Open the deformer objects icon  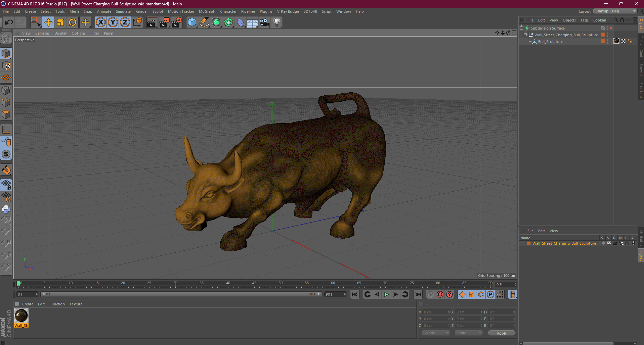click(241, 22)
